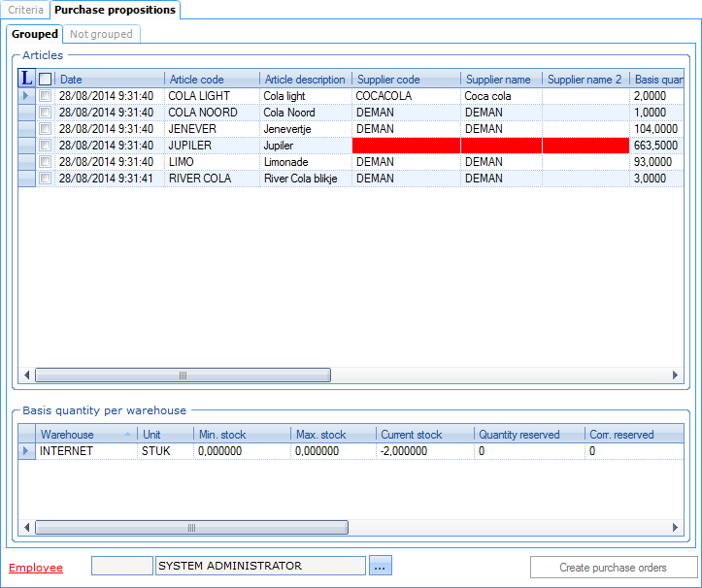Toggle select-all checkbox in Articles header
Screen dimensions: 702x588
(46, 80)
